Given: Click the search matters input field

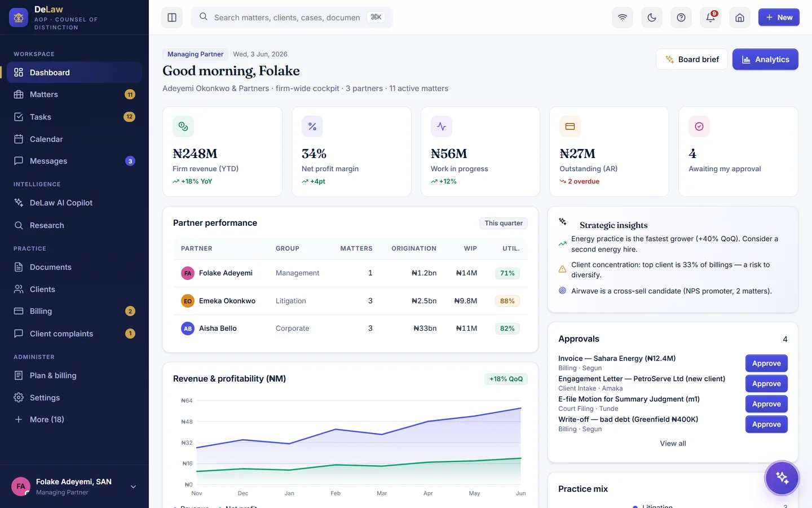Looking at the screenshot, I should [292, 17].
